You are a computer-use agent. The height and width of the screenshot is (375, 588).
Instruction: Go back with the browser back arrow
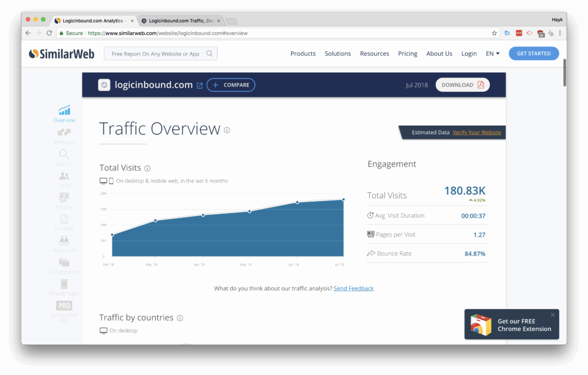pos(28,33)
